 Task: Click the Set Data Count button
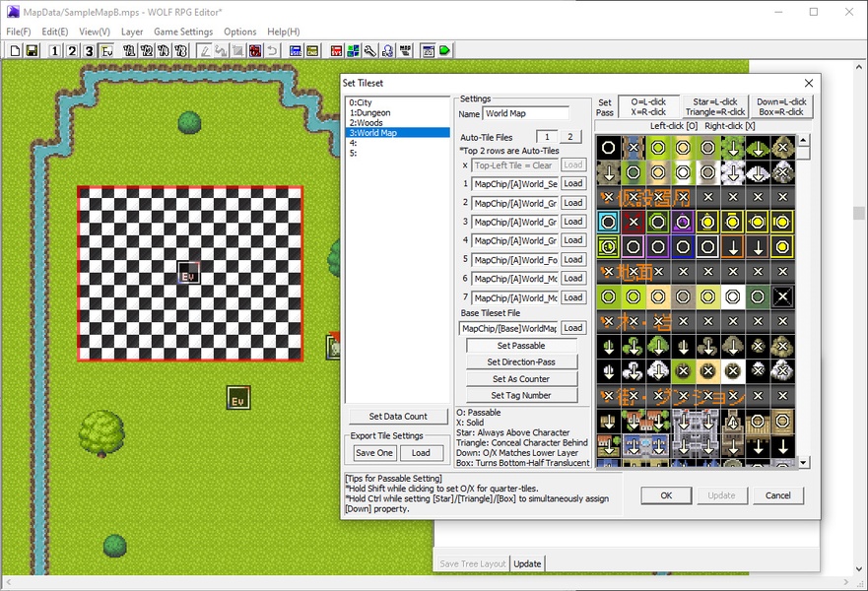(398, 417)
